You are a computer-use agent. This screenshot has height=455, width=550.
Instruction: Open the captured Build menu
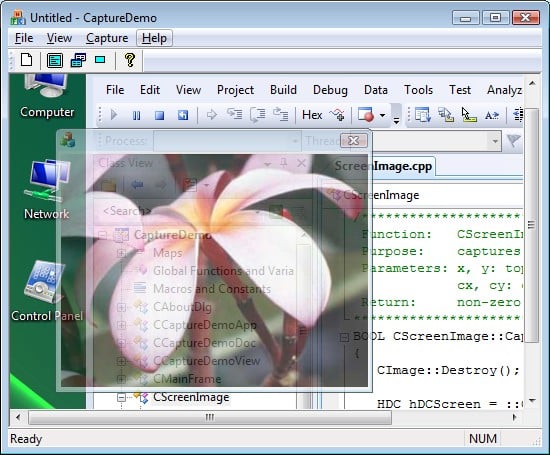[283, 90]
